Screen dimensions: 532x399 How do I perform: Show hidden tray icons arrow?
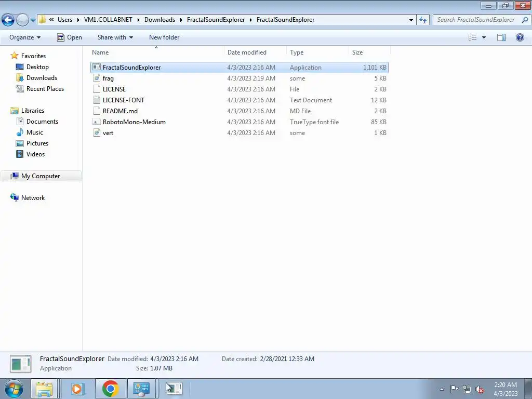point(442,389)
